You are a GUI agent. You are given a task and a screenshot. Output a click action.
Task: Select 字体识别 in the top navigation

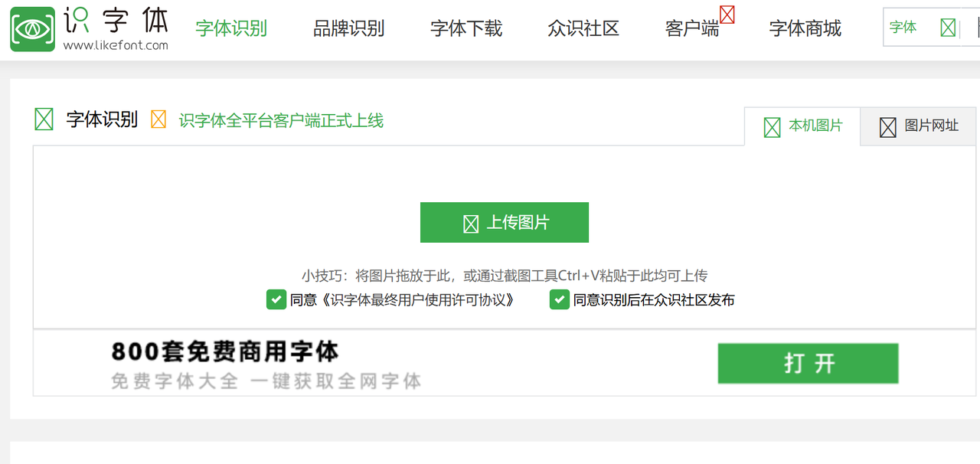coord(231,29)
